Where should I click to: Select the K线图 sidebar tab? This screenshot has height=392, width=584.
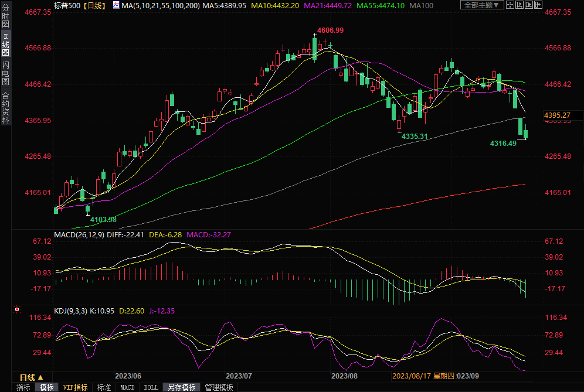[5, 44]
